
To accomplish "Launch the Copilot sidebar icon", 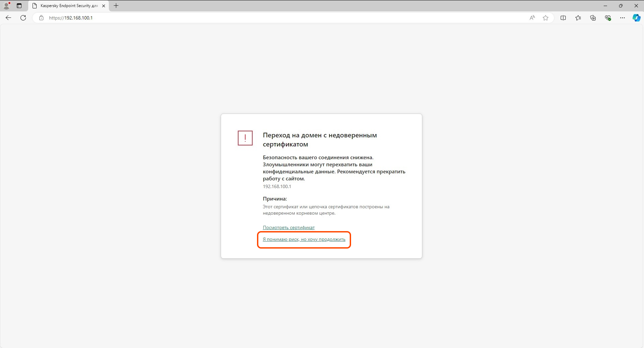I will [636, 18].
